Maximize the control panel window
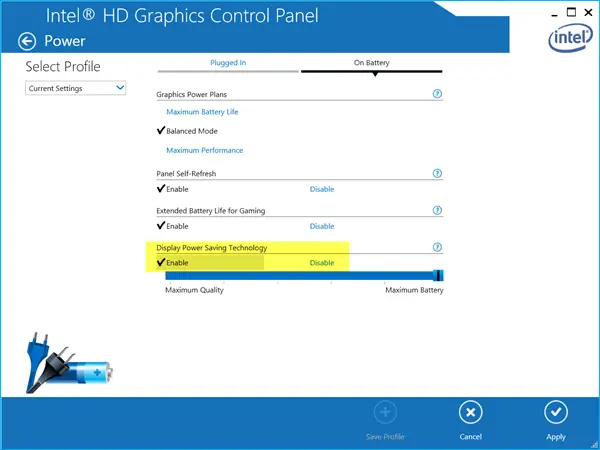 (x=571, y=13)
